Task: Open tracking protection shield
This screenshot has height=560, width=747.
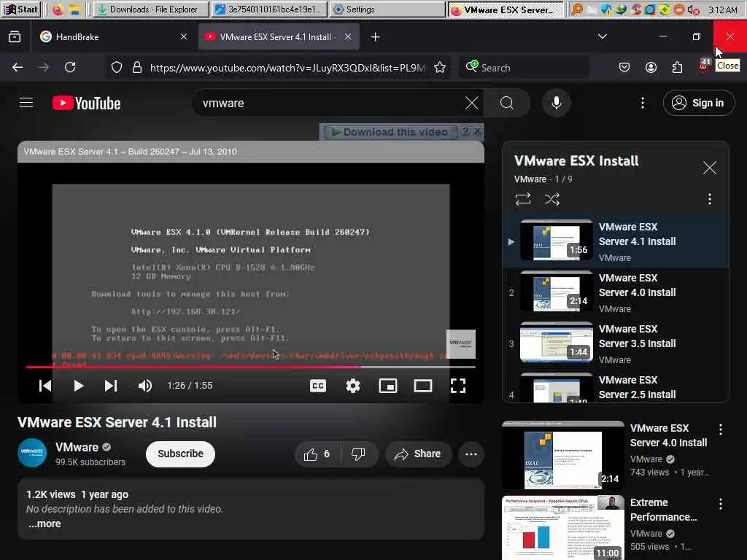Action: pyautogui.click(x=117, y=68)
